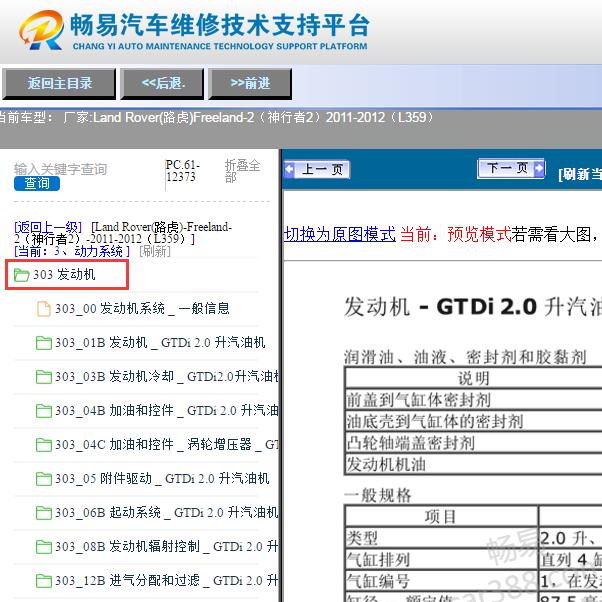
Task: Go to previous page with 上一页
Action: (x=317, y=169)
